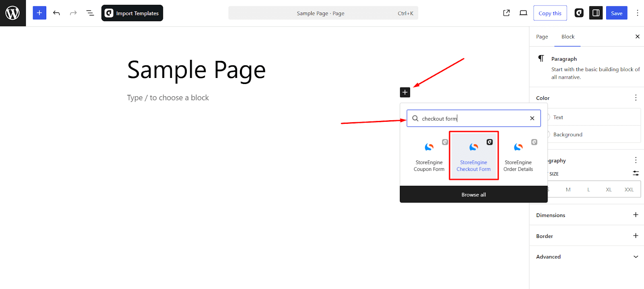The image size is (644, 289).
Task: Click the inline black add block button
Action: [x=405, y=92]
